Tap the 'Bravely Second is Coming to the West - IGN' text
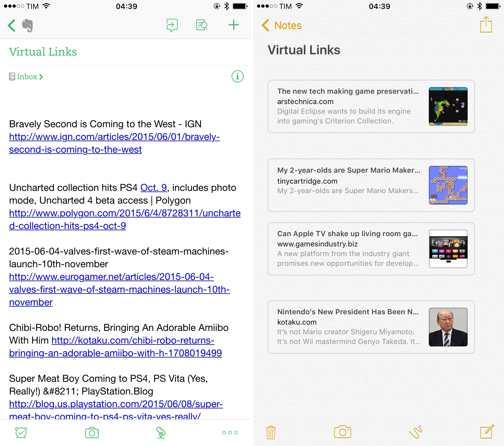Screen dimensions: 504x446 (x=105, y=124)
